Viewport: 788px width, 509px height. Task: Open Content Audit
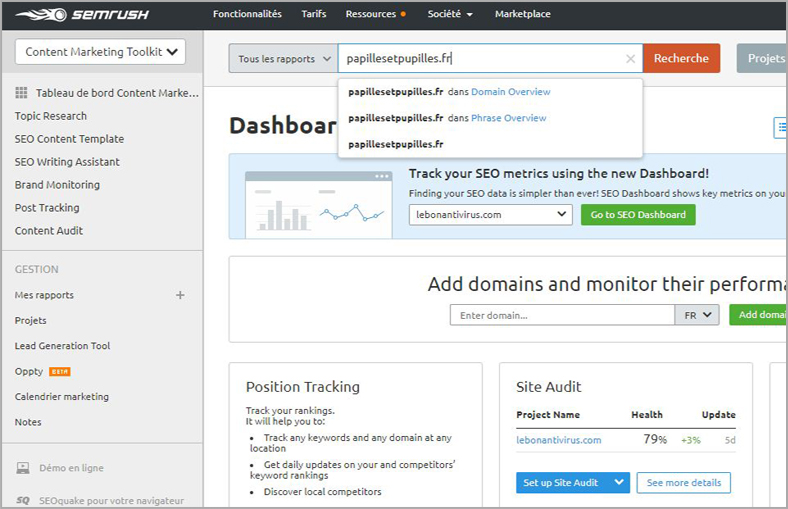(49, 231)
